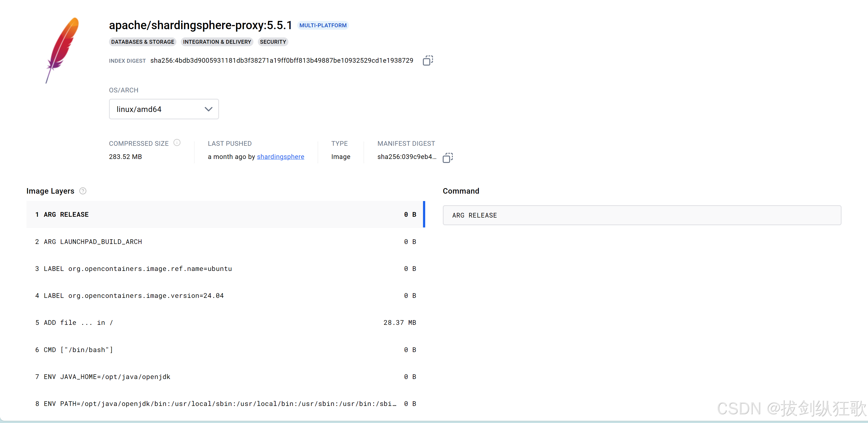Click the Image Layers help icon
Screen dimensions: 868x423
coord(83,191)
